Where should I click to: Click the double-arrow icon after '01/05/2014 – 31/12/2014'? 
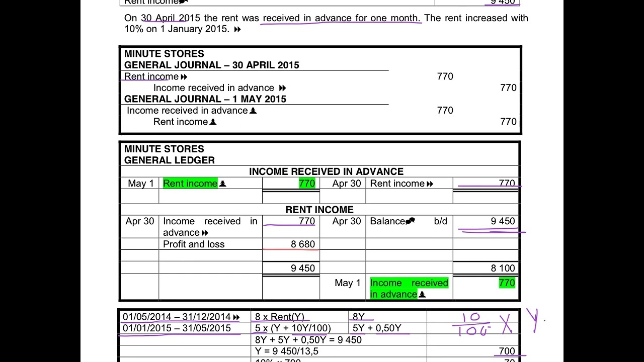pos(236,317)
